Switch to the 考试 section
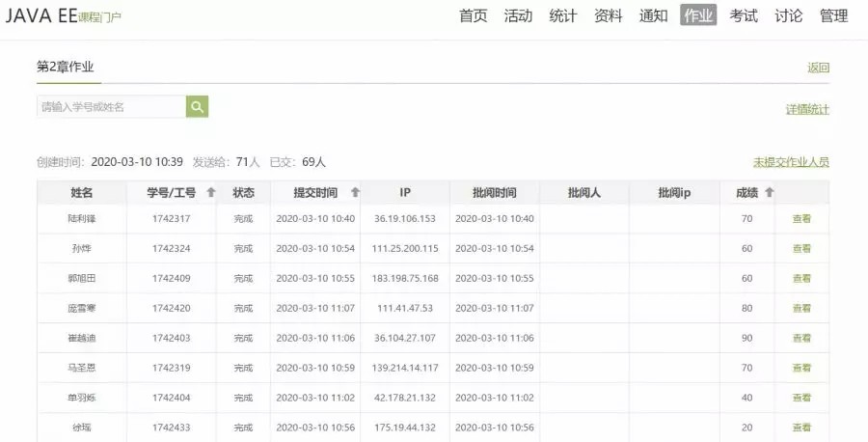This screenshot has width=868, height=442. pyautogui.click(x=743, y=16)
